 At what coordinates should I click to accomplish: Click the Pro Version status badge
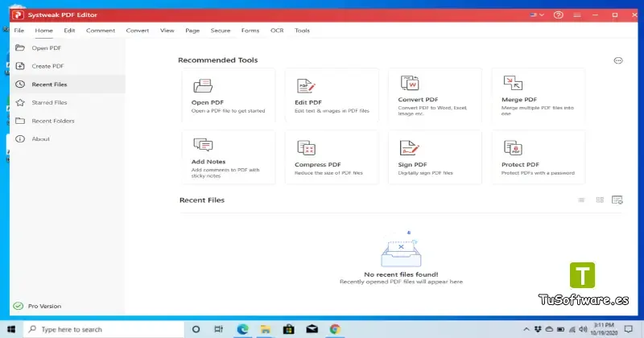coord(37,306)
